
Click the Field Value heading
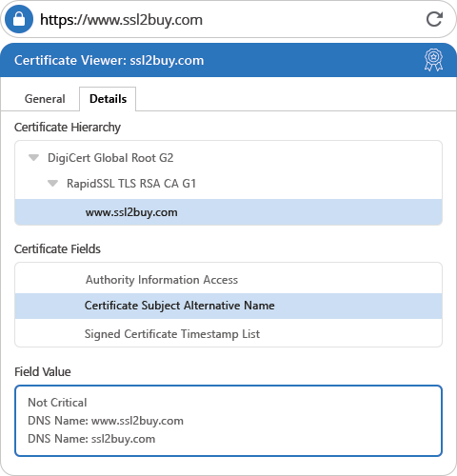click(x=43, y=371)
